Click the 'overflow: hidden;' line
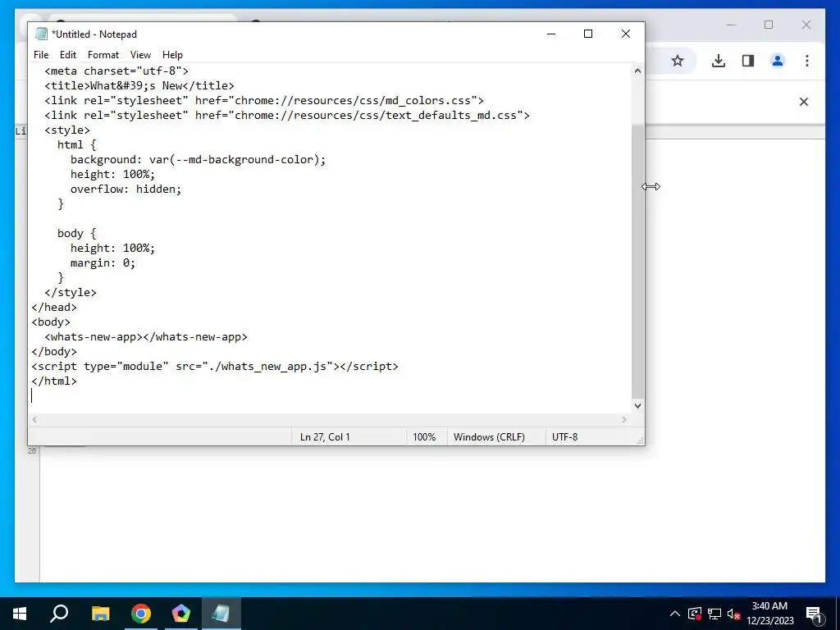Screen dimensions: 840x630 pos(126,189)
